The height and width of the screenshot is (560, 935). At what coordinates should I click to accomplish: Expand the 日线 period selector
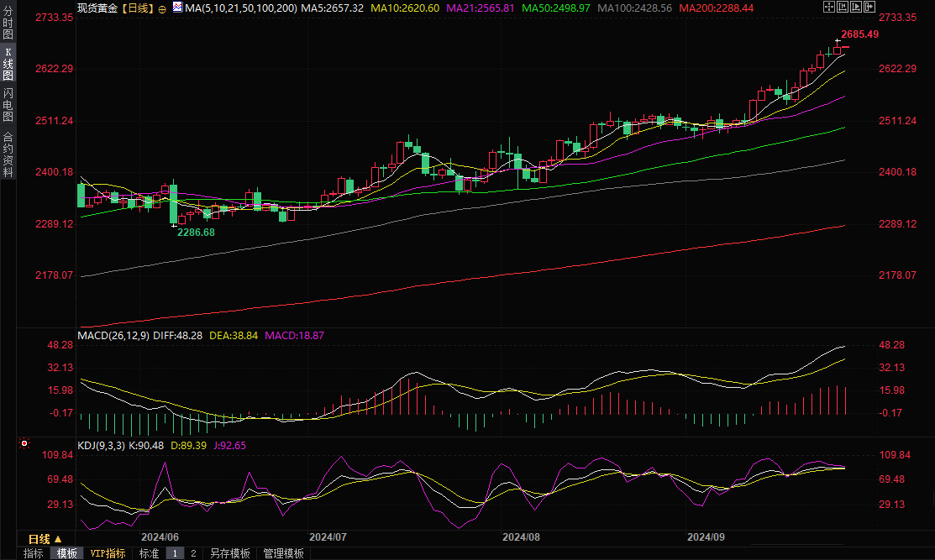(45, 539)
